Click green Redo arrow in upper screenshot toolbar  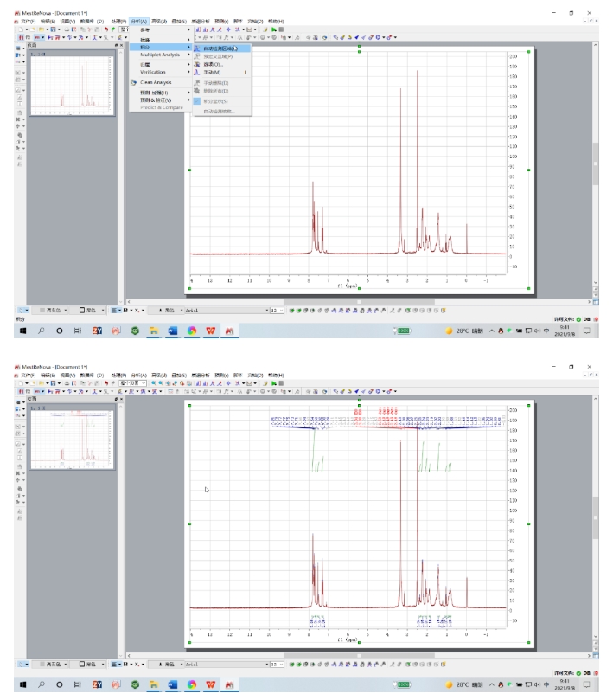(x=113, y=30)
